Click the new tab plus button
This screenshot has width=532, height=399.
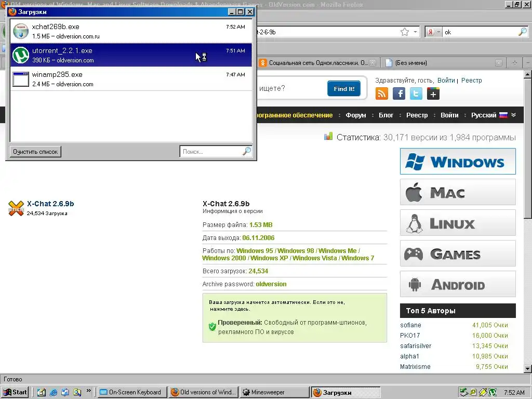pos(514,63)
